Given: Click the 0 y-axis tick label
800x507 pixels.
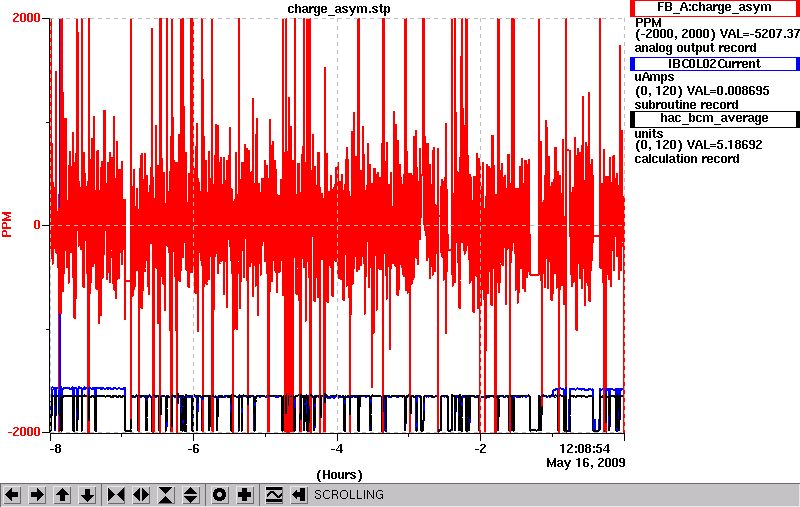Looking at the screenshot, I should coord(37,225).
